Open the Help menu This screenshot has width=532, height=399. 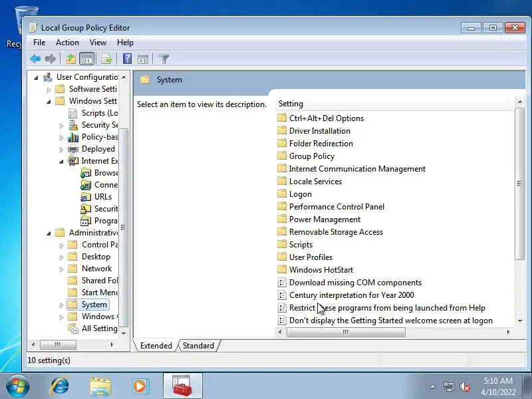(125, 43)
